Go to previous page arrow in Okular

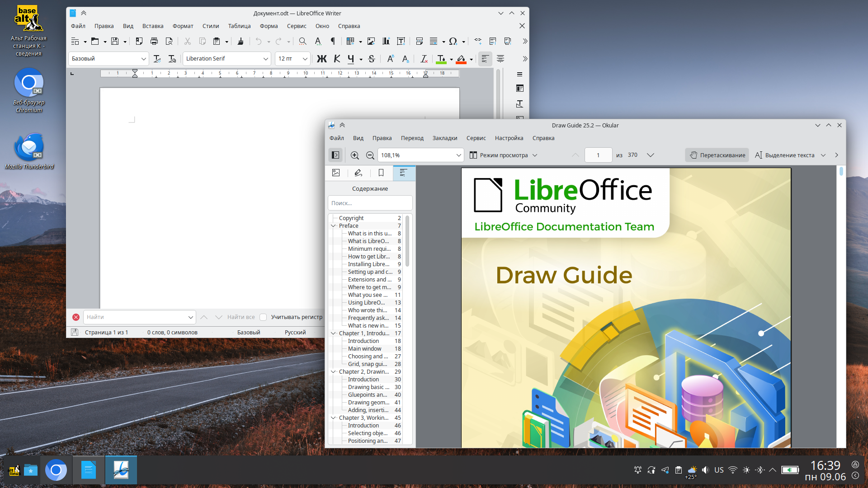(x=576, y=155)
